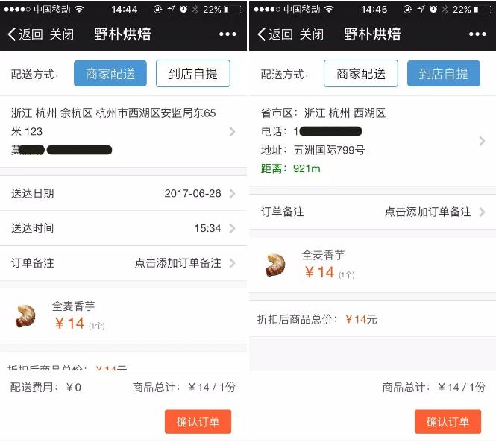Add order note on right screen
This screenshot has width=496, height=448.
(373, 212)
